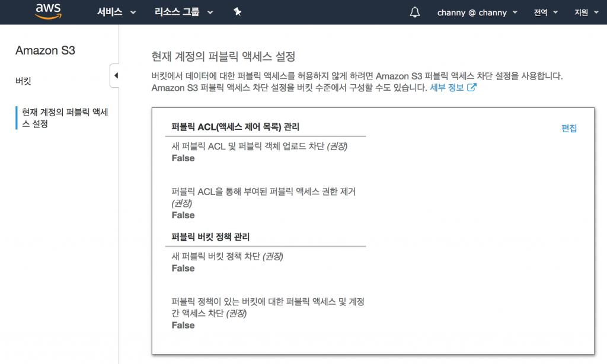Image resolution: width=607 pixels, height=364 pixels.
Task: Collapse the S3 sidebar with arrow handle
Action: (x=115, y=75)
